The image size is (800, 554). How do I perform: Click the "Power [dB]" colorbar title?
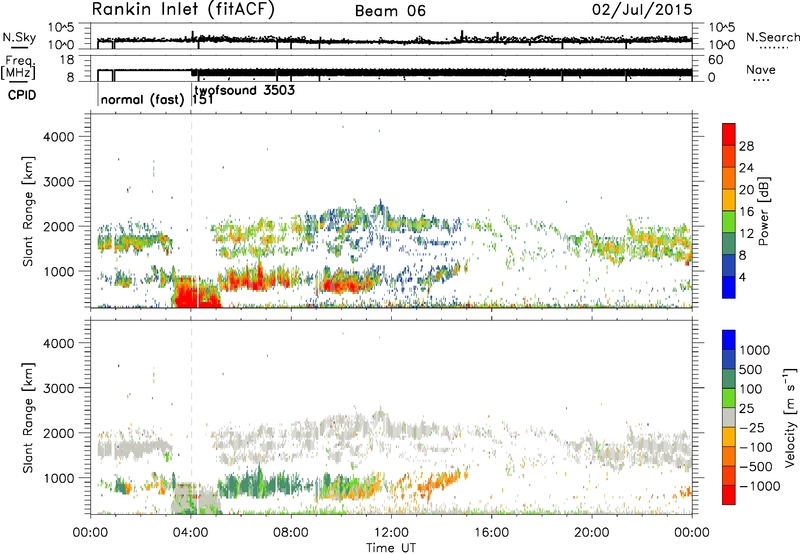(x=764, y=211)
